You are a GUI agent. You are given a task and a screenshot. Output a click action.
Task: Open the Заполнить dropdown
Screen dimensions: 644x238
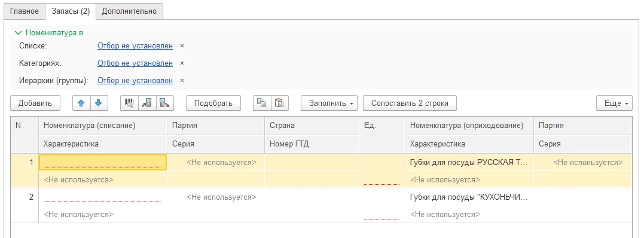pyautogui.click(x=329, y=103)
